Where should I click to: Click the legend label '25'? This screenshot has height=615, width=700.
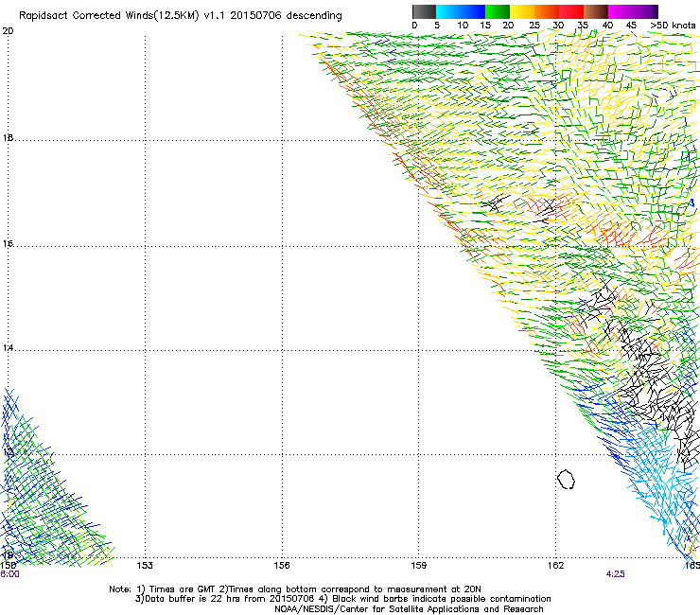pos(534,26)
